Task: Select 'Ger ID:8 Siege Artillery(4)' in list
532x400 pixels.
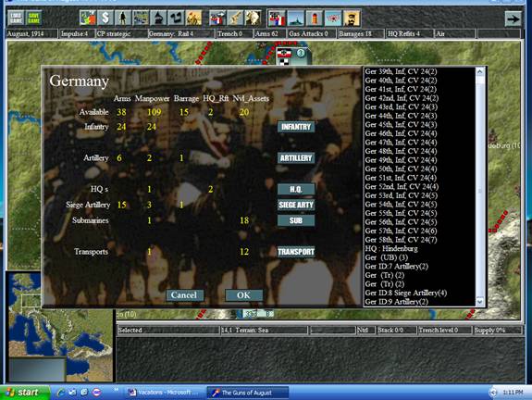Action: coord(406,293)
